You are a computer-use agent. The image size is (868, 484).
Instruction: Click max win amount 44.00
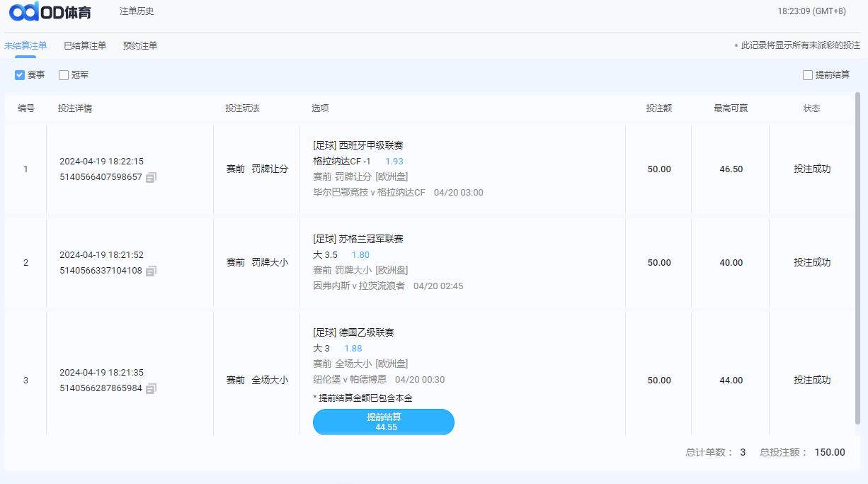(731, 381)
